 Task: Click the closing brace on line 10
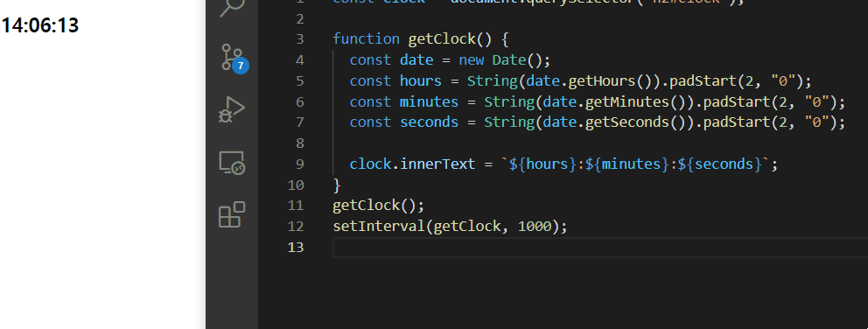click(x=337, y=185)
